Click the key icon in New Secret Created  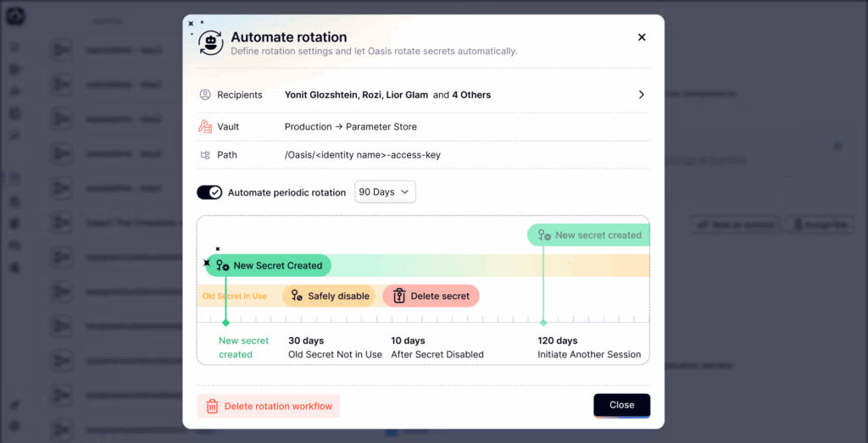(x=223, y=265)
